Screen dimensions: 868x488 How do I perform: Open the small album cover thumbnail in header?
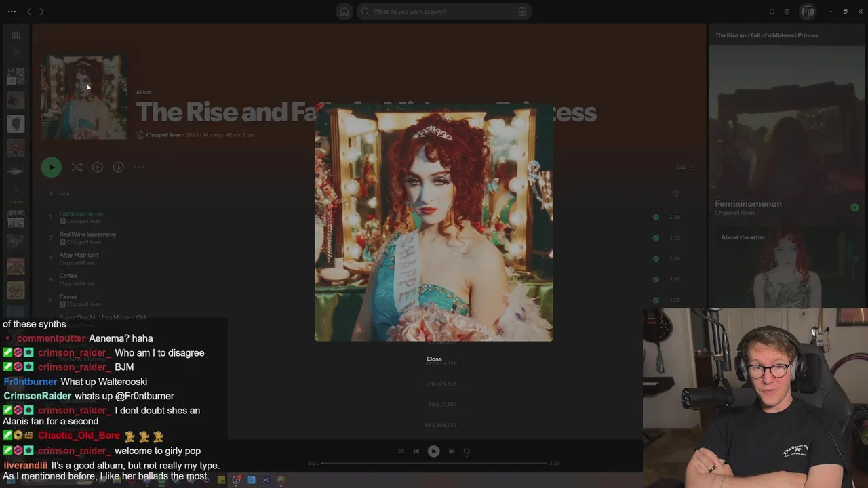[x=84, y=97]
